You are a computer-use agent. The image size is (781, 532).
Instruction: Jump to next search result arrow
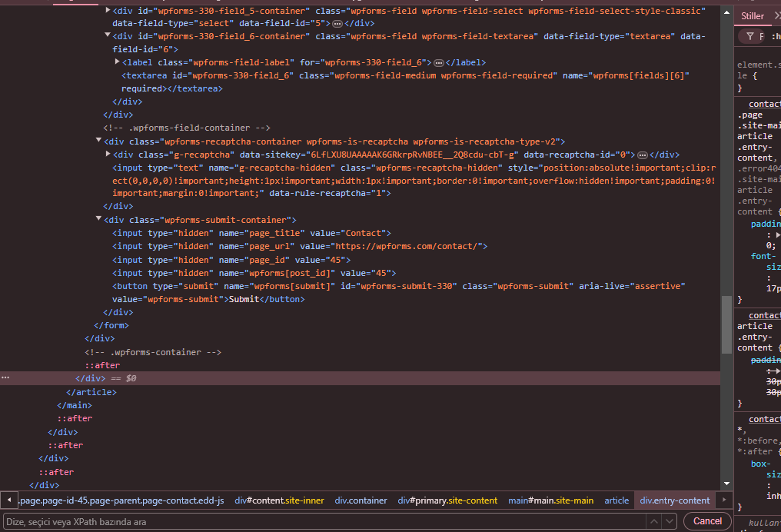[670, 521]
